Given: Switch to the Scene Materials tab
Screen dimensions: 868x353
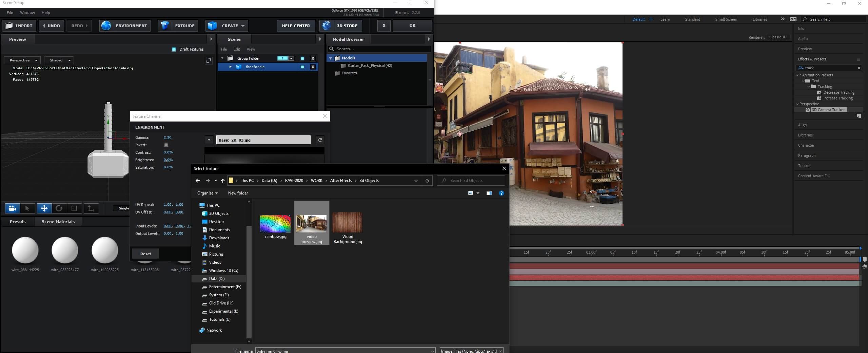Looking at the screenshot, I should pos(58,222).
